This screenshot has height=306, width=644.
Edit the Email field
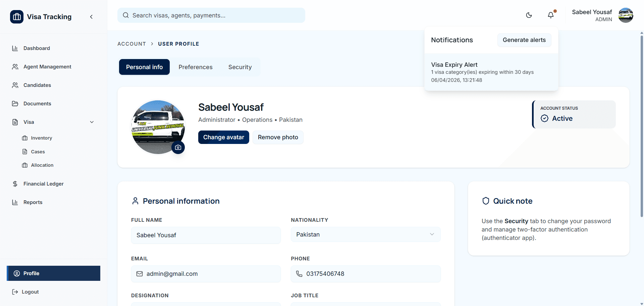[x=206, y=274]
